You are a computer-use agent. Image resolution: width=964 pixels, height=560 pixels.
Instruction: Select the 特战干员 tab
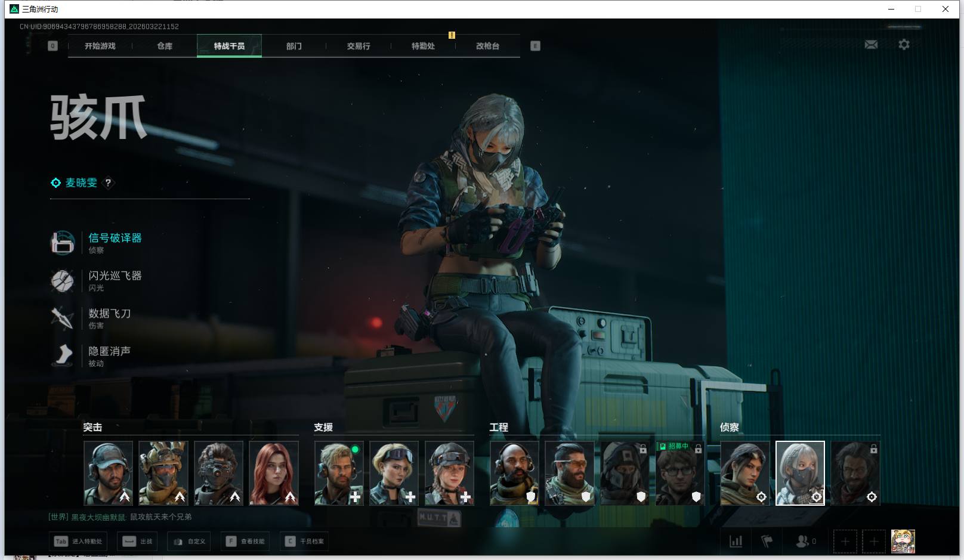[229, 46]
